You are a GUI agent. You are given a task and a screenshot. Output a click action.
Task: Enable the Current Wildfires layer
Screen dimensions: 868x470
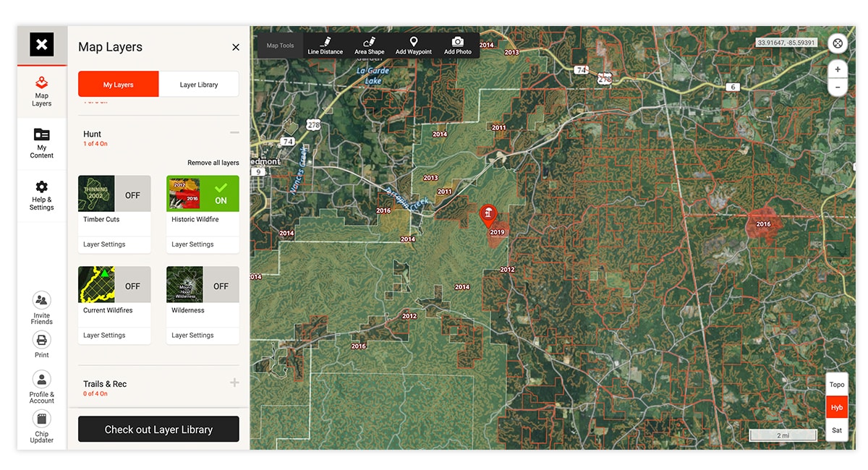click(132, 286)
